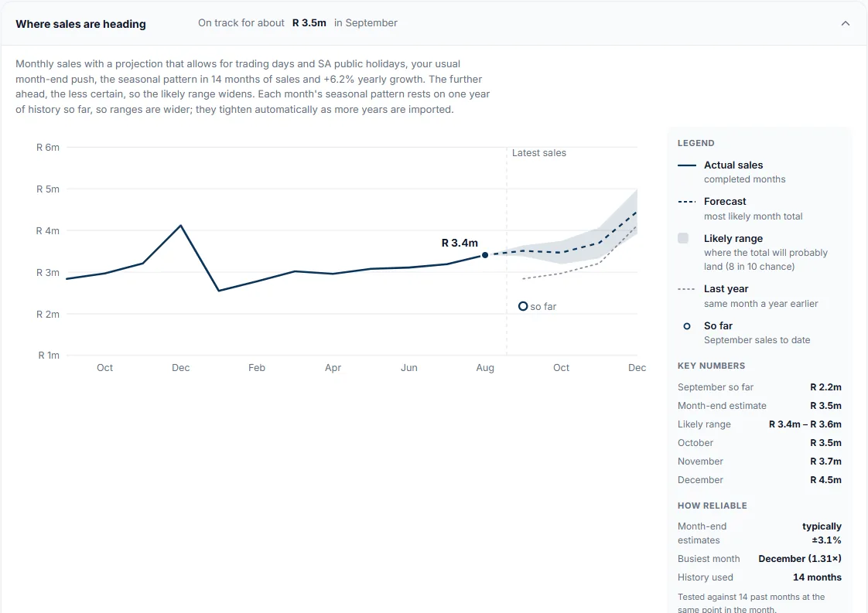The image size is (868, 613).
Task: Select the open circle 'so far' marker in chart
Action: point(523,306)
